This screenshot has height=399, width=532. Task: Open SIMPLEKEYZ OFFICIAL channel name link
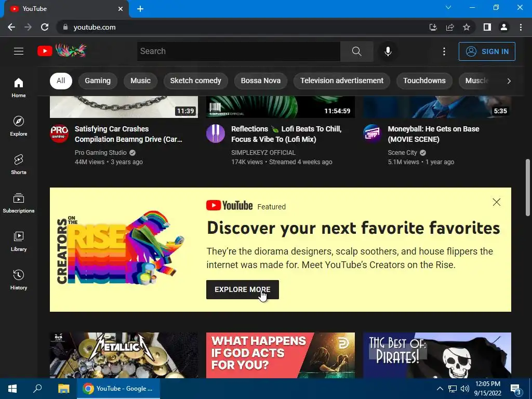coord(263,153)
